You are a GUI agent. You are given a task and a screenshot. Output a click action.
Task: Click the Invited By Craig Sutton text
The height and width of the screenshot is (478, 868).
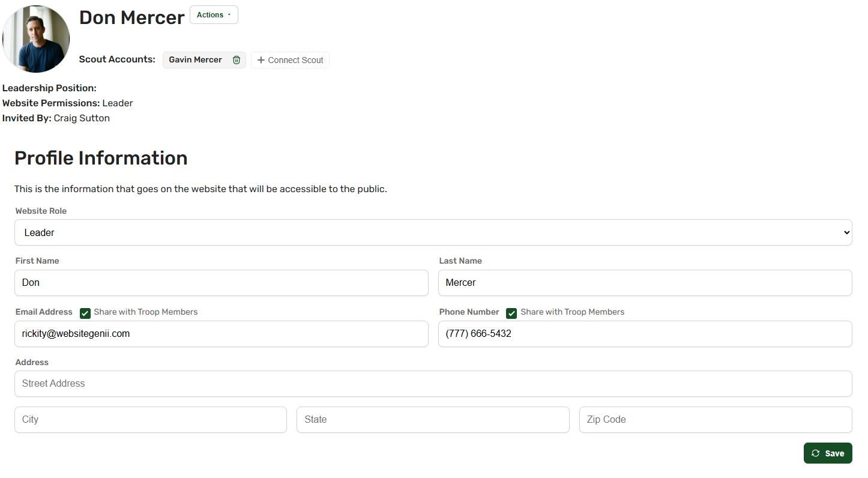56,118
